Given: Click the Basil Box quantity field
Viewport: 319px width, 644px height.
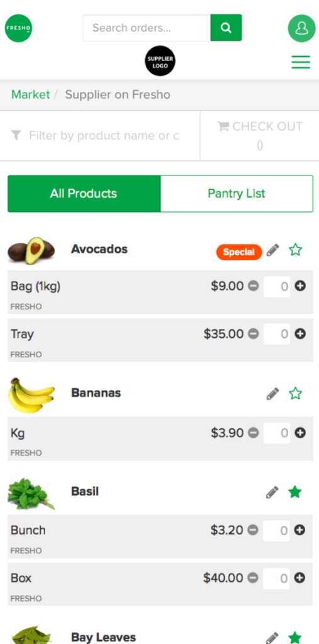Looking at the screenshot, I should [x=276, y=579].
